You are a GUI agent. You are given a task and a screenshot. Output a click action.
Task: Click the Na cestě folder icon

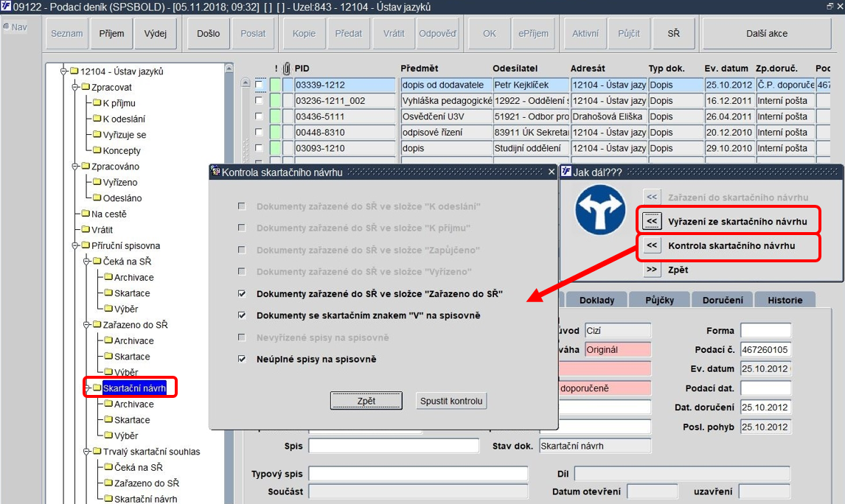(86, 213)
